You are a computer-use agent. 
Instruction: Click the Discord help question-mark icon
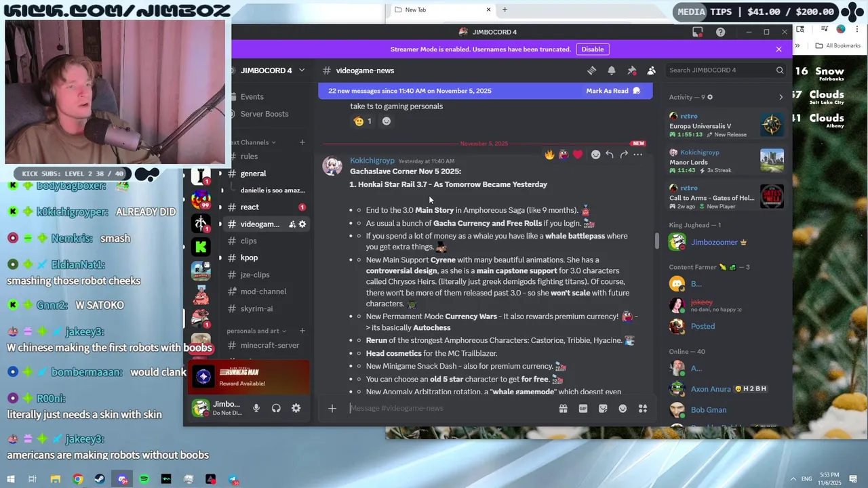[x=720, y=32]
